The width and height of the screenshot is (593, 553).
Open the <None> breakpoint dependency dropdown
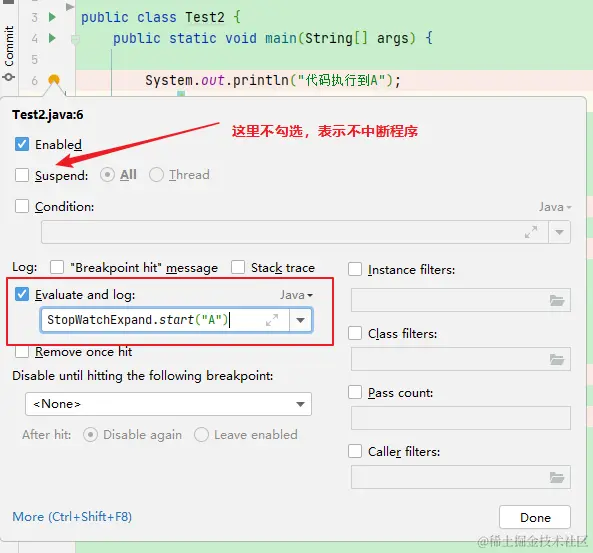(168, 404)
